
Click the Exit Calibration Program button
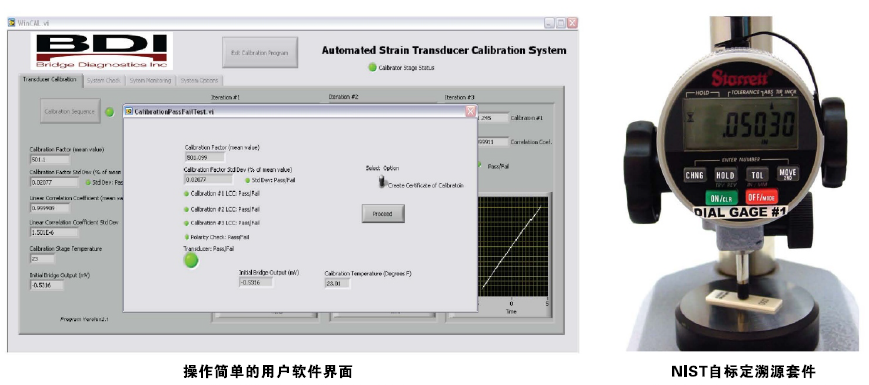[x=260, y=53]
